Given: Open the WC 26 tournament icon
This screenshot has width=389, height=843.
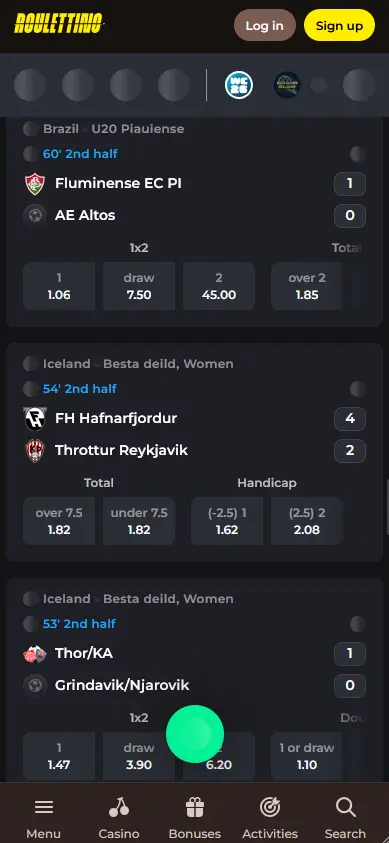Looking at the screenshot, I should pos(239,85).
